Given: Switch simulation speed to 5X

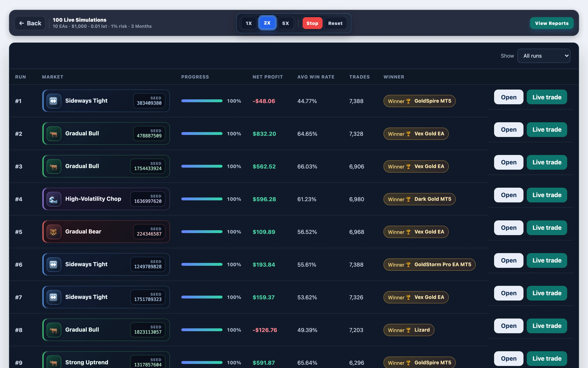Looking at the screenshot, I should click(285, 23).
